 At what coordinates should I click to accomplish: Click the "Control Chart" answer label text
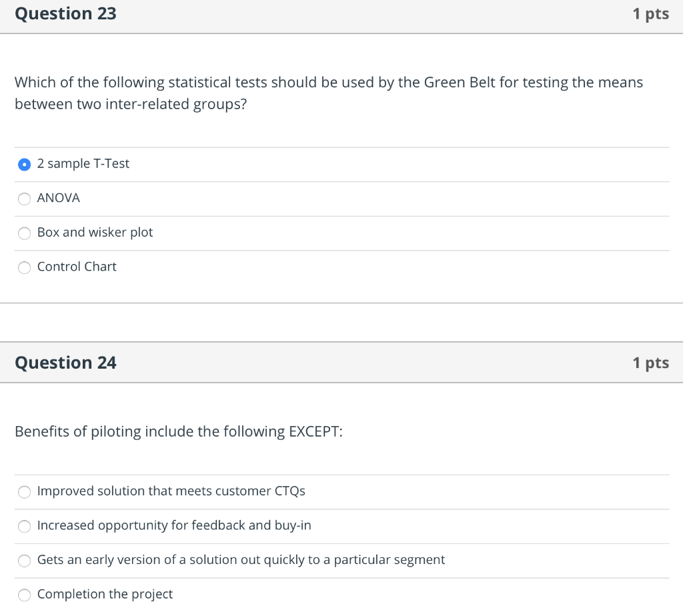(76, 267)
